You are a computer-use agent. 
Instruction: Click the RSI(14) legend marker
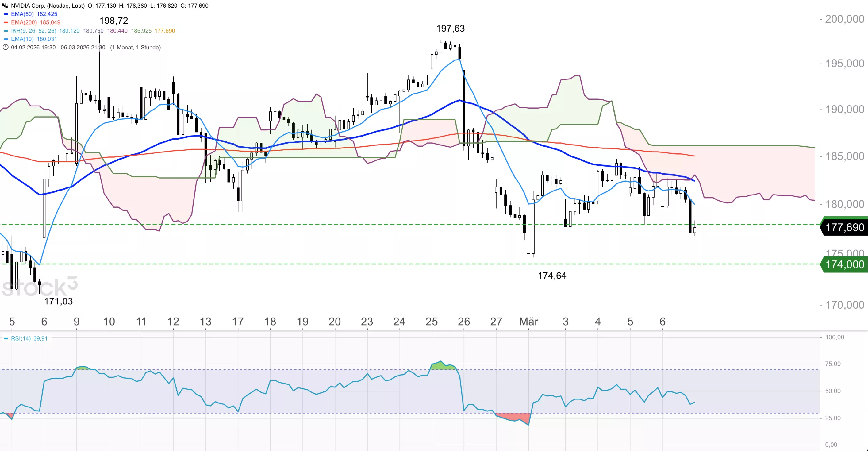point(6,338)
